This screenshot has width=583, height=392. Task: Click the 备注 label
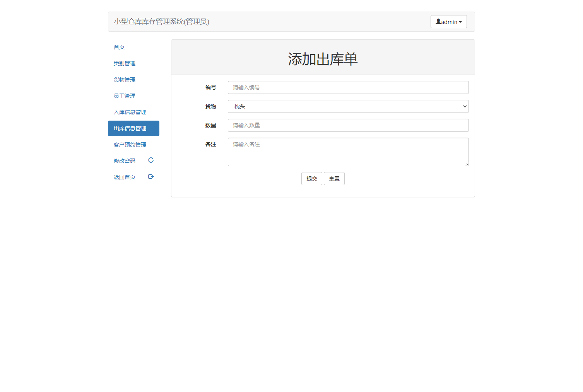click(211, 144)
